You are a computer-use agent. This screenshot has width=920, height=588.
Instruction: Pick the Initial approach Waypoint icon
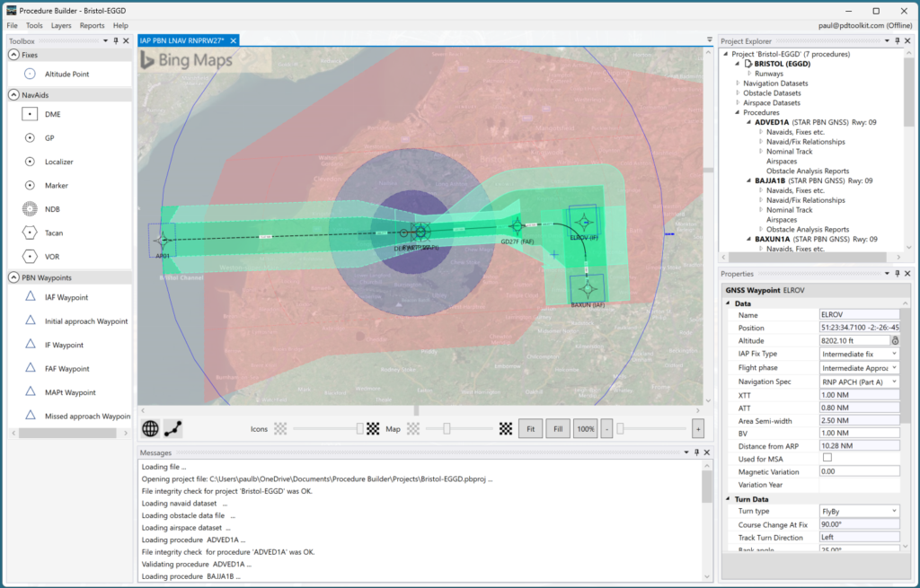coord(31,320)
